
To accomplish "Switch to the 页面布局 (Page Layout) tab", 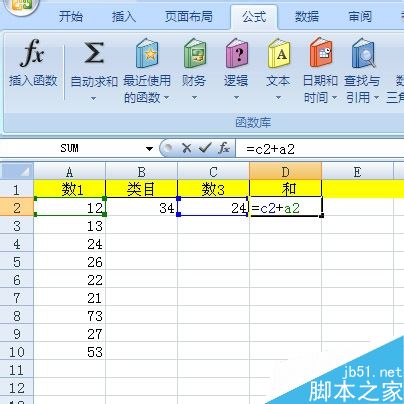I will pos(189,16).
